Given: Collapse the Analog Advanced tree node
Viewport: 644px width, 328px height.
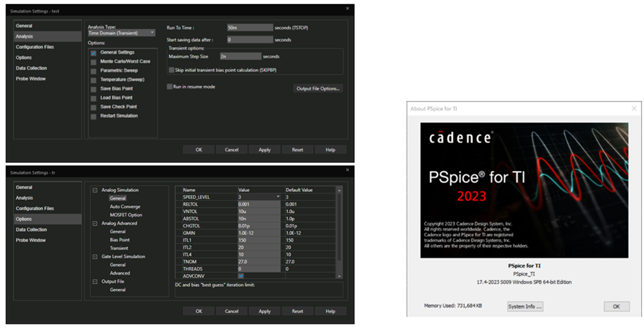Looking at the screenshot, I should 95,223.
